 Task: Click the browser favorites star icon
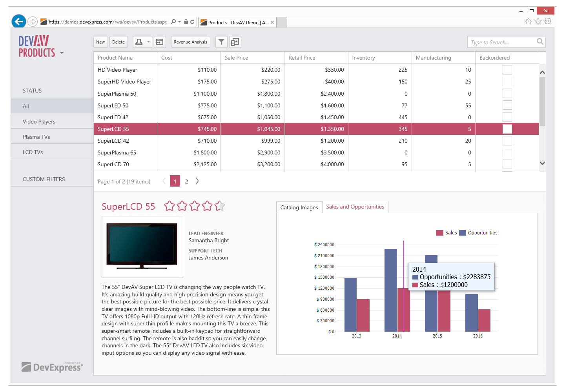point(538,22)
